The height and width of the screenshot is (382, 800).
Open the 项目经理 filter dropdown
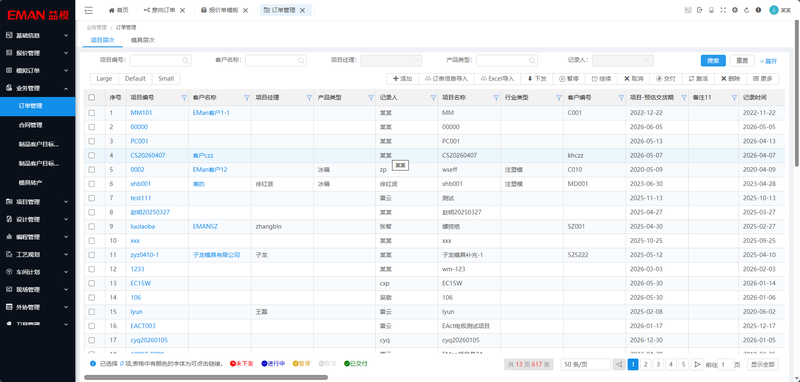click(x=391, y=60)
